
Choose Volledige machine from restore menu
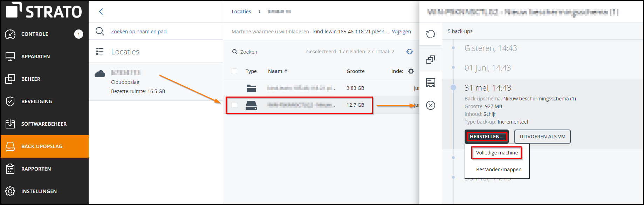point(496,153)
